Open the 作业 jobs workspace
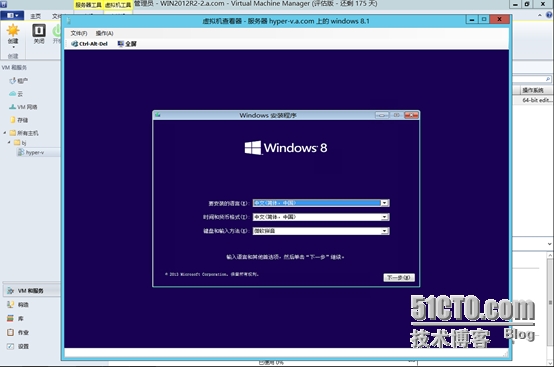The width and height of the screenshot is (554, 367). coord(18,332)
